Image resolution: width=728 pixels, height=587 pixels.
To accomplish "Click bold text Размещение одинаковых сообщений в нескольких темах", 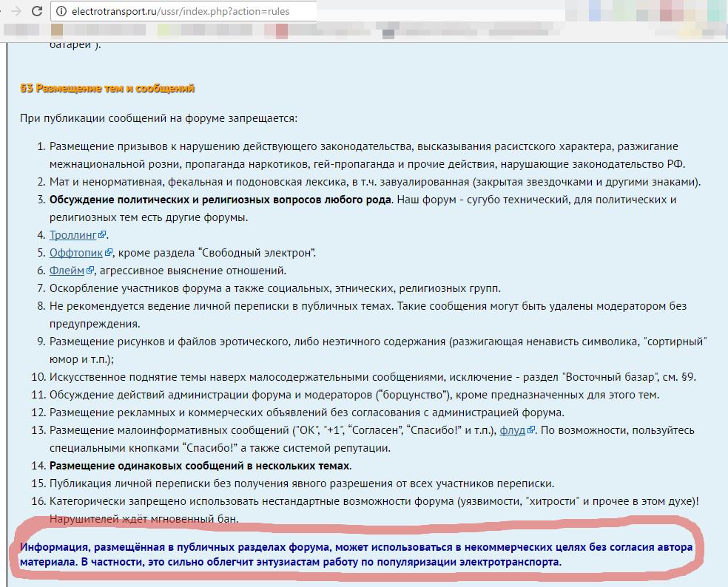I will click(x=200, y=466).
